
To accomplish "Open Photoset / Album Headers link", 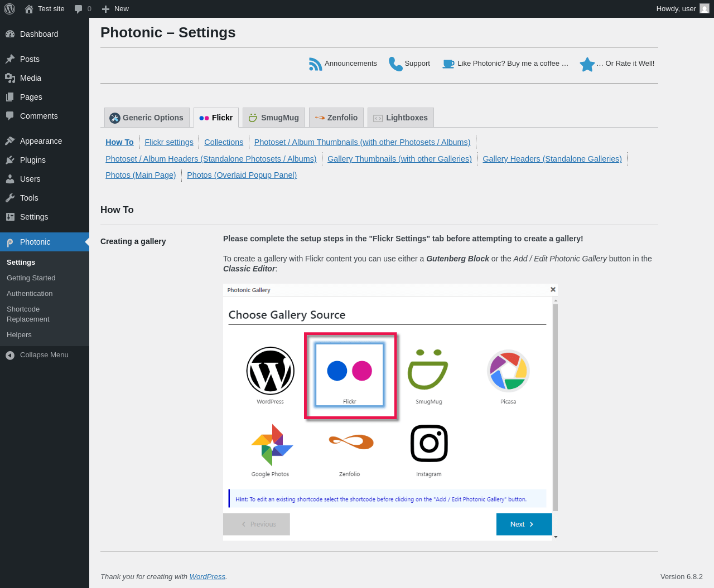I will click(x=211, y=159).
